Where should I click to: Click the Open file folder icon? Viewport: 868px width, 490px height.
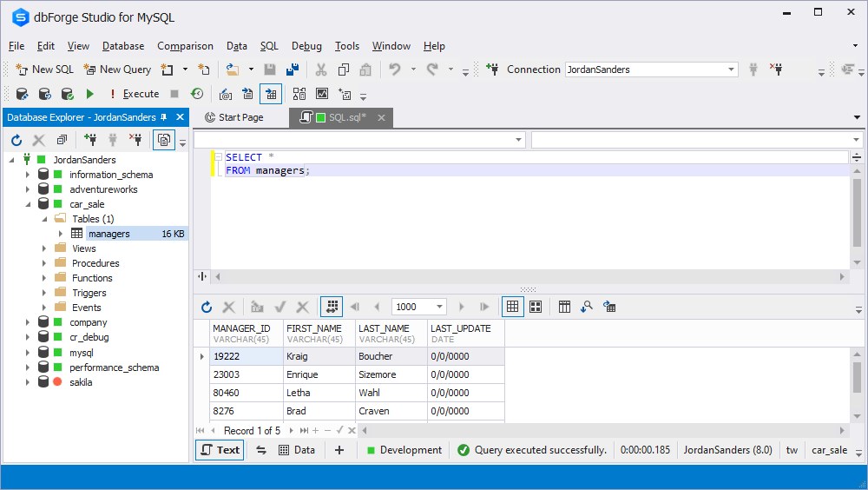(233, 70)
